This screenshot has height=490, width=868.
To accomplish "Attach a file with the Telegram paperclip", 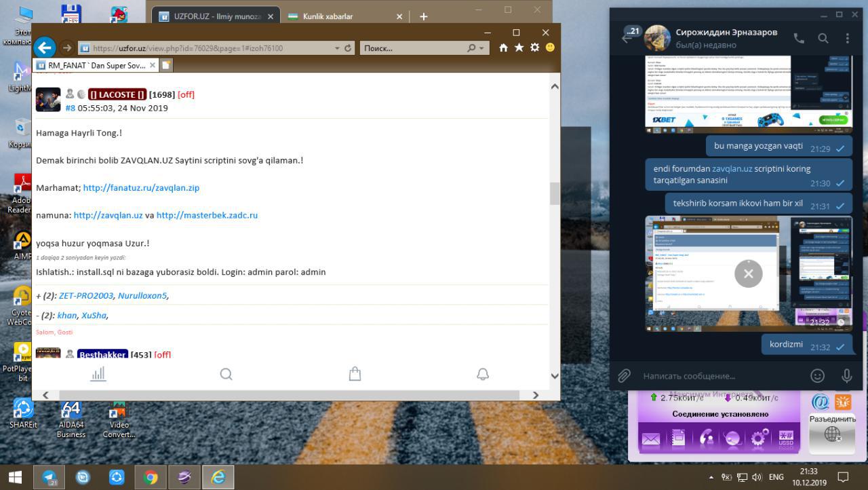I will pyautogui.click(x=624, y=375).
